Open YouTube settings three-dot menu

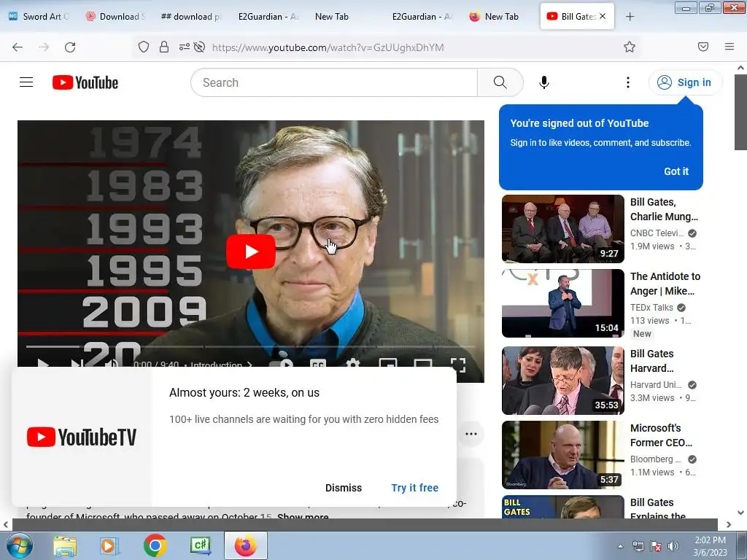[628, 82]
